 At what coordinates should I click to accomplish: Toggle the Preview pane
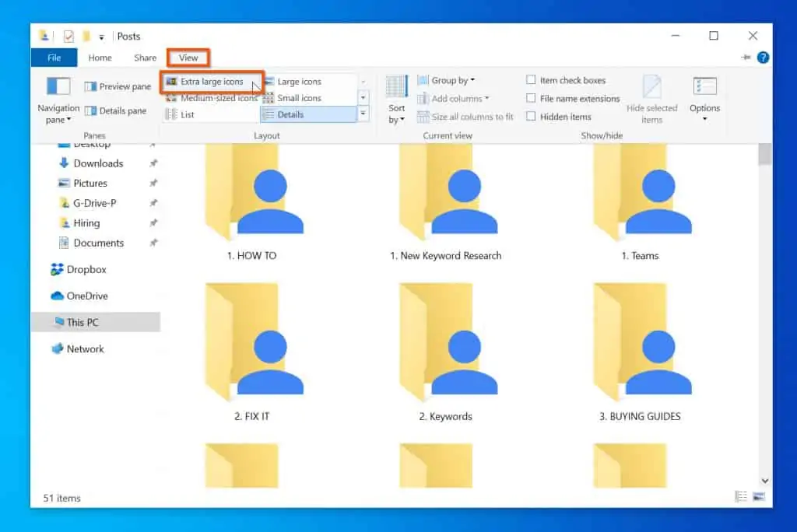tap(118, 86)
